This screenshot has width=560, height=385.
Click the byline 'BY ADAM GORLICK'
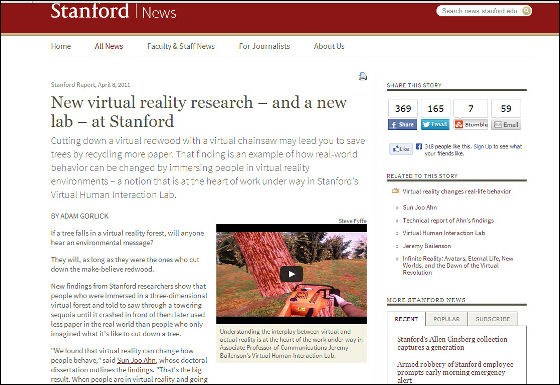tap(80, 216)
